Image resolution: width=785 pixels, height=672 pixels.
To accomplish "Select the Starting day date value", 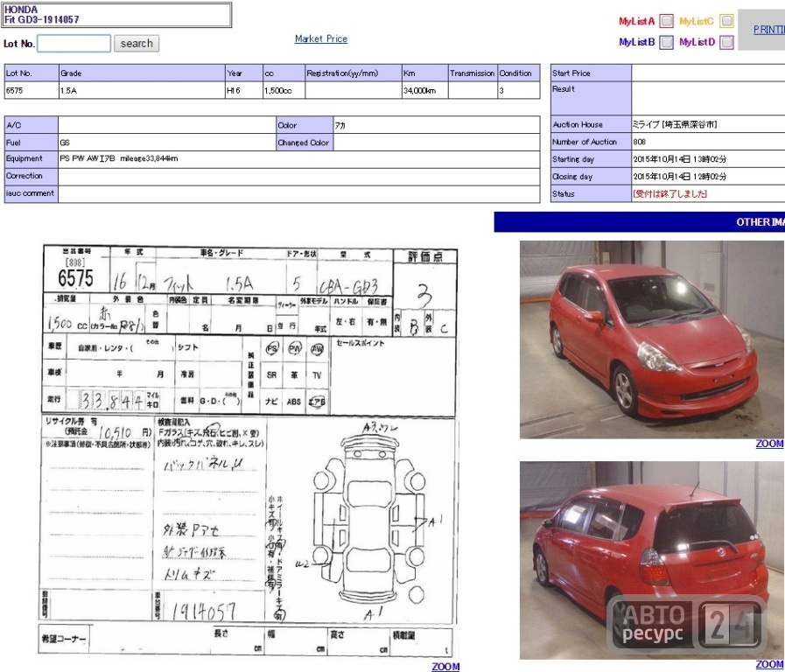I will tap(679, 159).
